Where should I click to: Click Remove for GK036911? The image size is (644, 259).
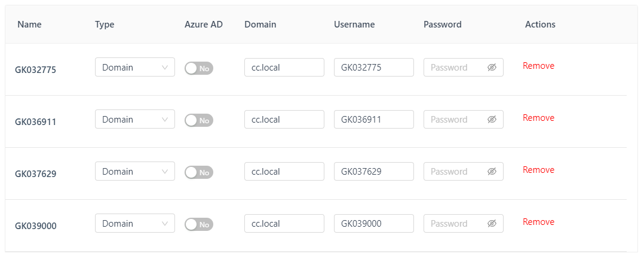tap(538, 118)
